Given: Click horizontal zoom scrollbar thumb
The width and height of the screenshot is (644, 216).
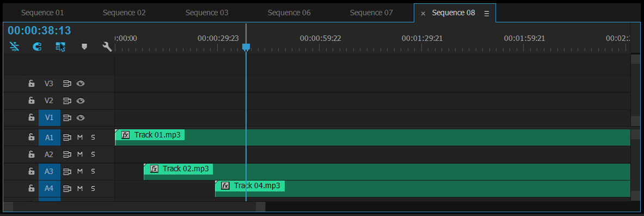Looking at the screenshot, I should (134, 207).
